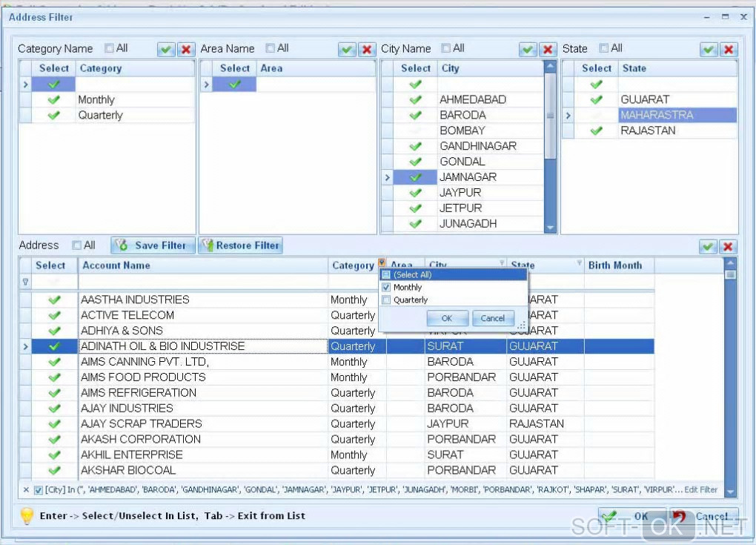The height and width of the screenshot is (545, 756).
Task: Uncheck Monthly in the filter popup
Action: (385, 288)
